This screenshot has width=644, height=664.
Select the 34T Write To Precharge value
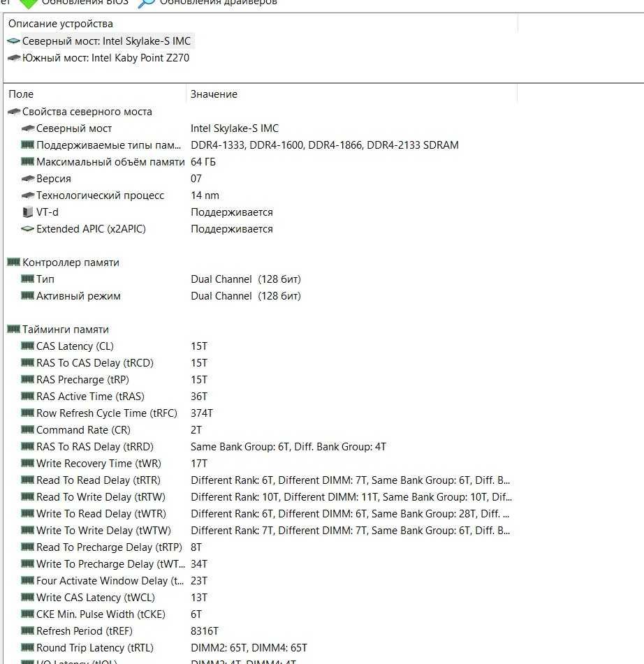coord(199,564)
